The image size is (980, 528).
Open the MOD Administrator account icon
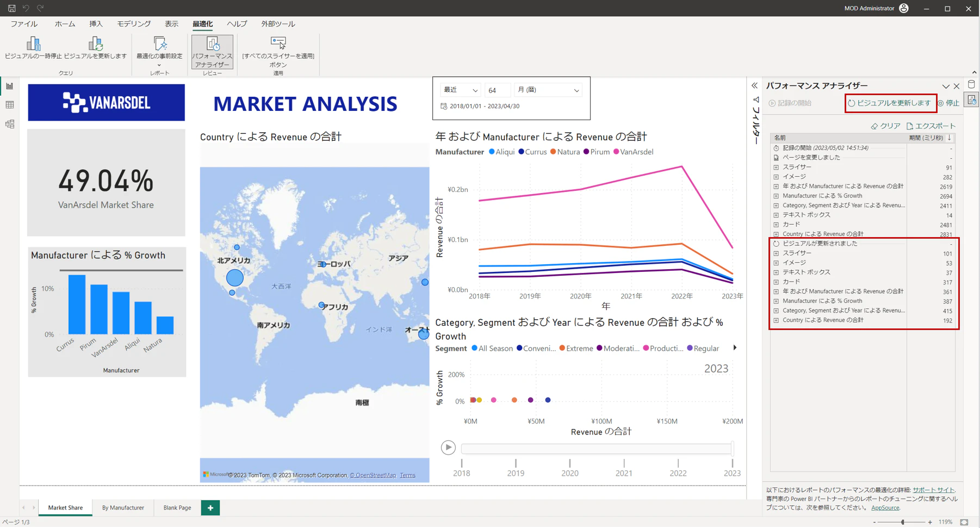coord(904,8)
